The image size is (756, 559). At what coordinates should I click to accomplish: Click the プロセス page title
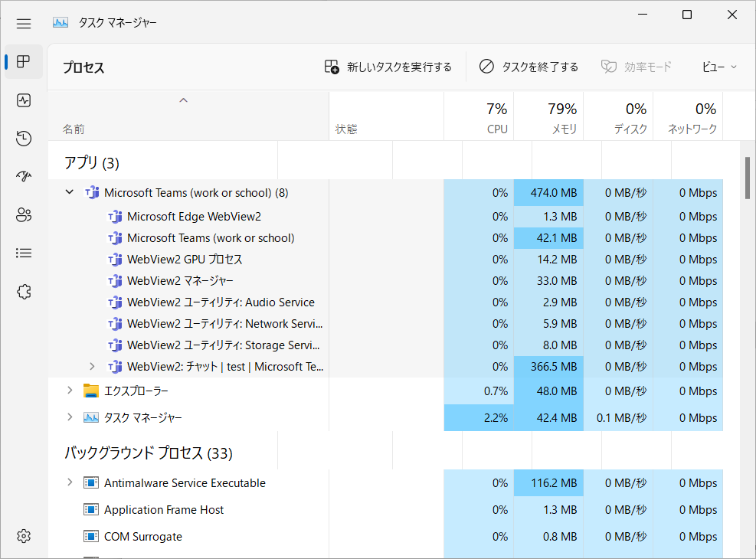coord(83,67)
